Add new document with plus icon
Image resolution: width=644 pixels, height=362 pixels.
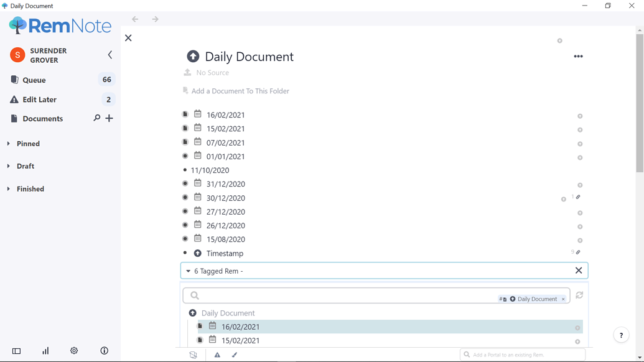pyautogui.click(x=110, y=118)
